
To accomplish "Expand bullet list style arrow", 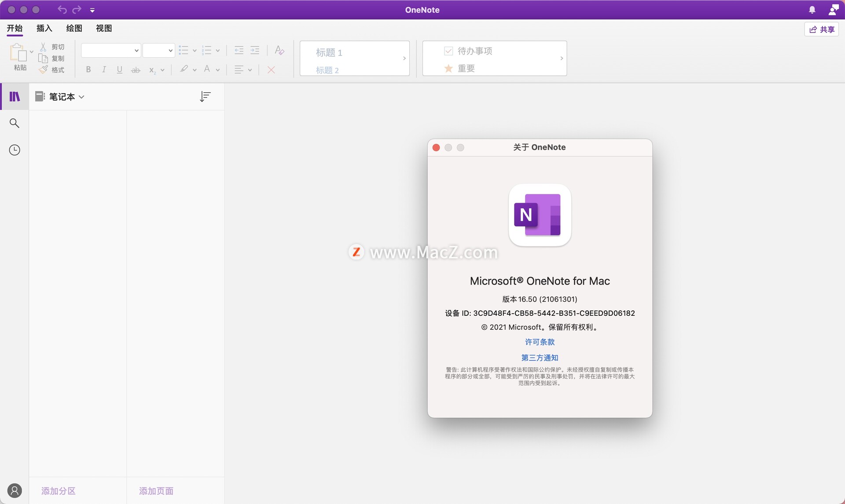I will pyautogui.click(x=195, y=51).
